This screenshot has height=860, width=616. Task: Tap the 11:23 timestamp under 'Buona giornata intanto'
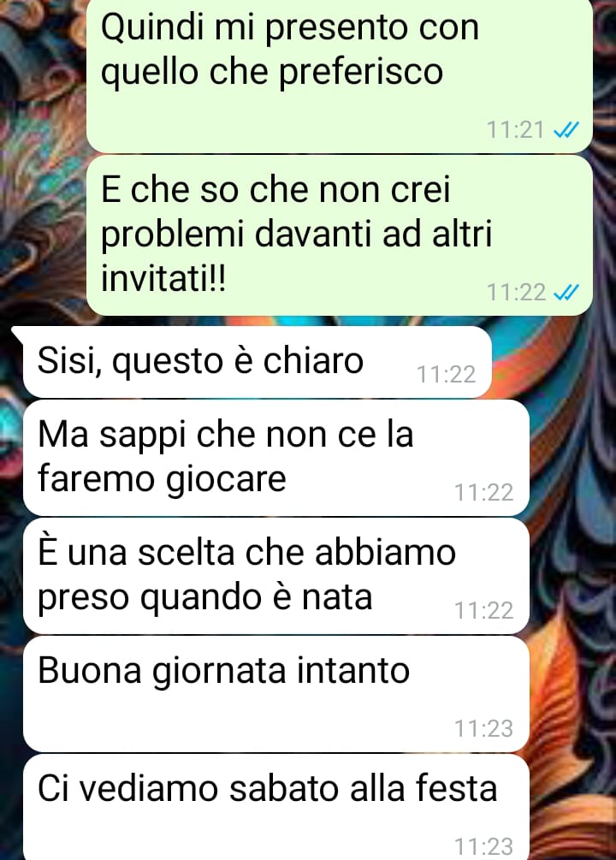pos(483,728)
